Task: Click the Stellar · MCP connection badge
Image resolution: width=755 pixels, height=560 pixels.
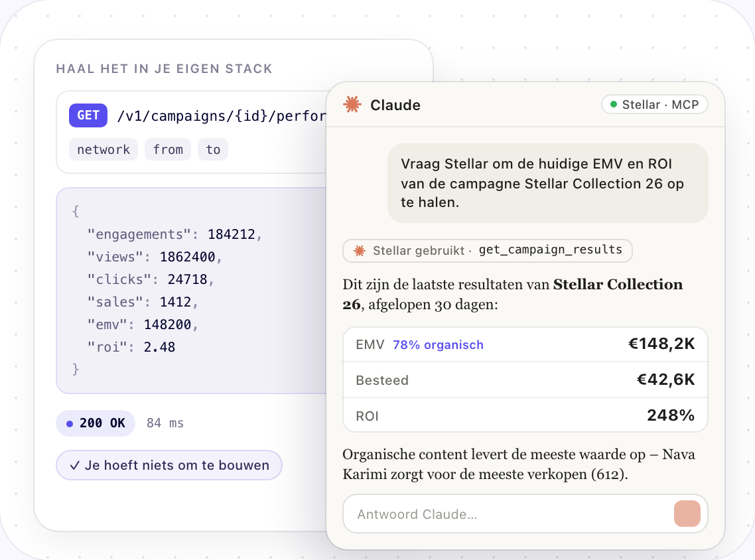Action: click(x=654, y=104)
